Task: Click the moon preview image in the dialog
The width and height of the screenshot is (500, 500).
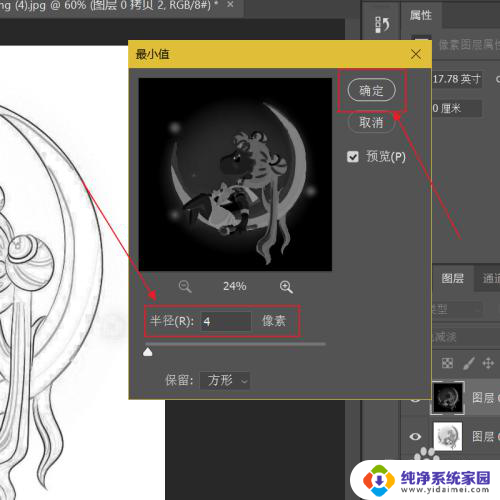Action: (235, 174)
